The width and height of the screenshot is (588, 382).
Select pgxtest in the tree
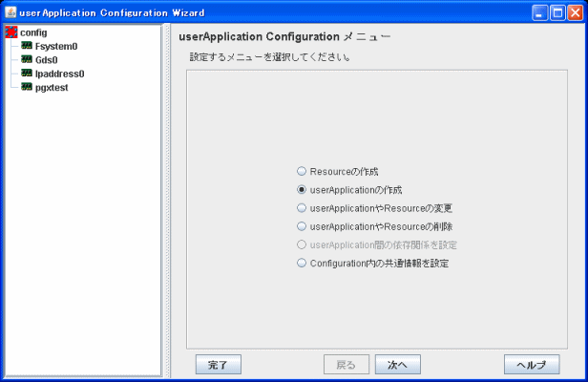[52, 88]
